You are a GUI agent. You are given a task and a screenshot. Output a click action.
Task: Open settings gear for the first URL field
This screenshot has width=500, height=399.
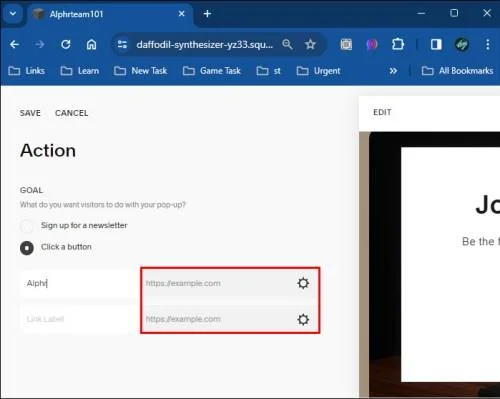[x=303, y=283]
